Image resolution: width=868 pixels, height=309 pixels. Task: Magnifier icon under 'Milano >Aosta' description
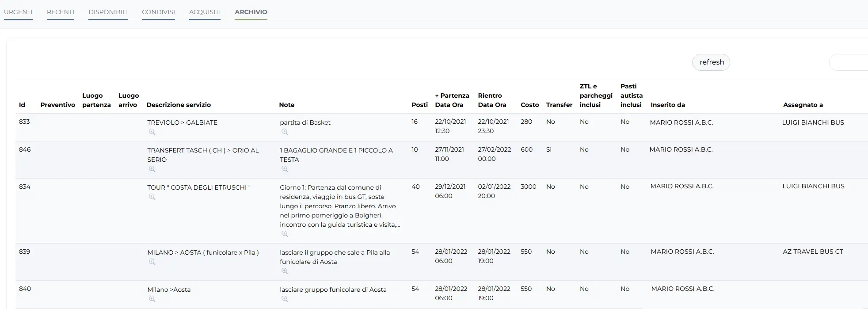click(x=152, y=299)
